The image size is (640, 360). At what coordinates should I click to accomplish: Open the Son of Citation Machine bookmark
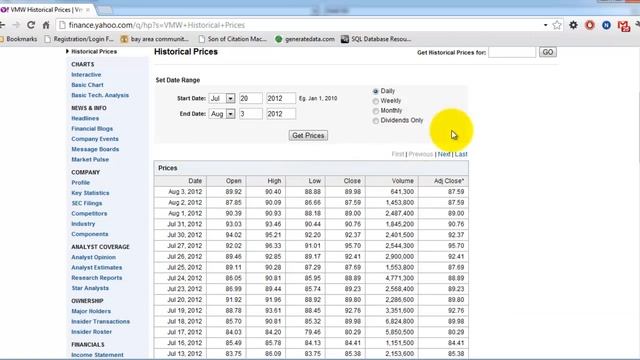point(232,39)
